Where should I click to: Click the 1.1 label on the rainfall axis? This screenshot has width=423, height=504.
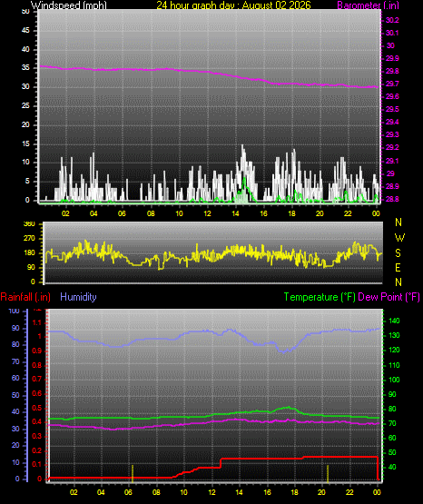37,322
